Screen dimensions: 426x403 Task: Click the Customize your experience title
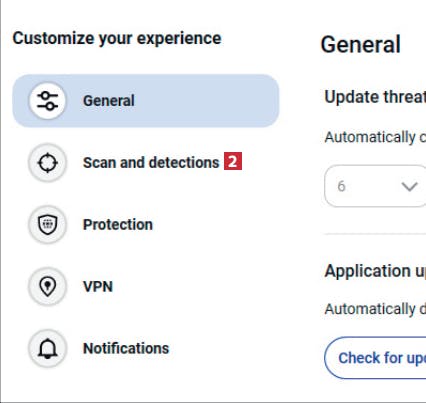pos(117,38)
